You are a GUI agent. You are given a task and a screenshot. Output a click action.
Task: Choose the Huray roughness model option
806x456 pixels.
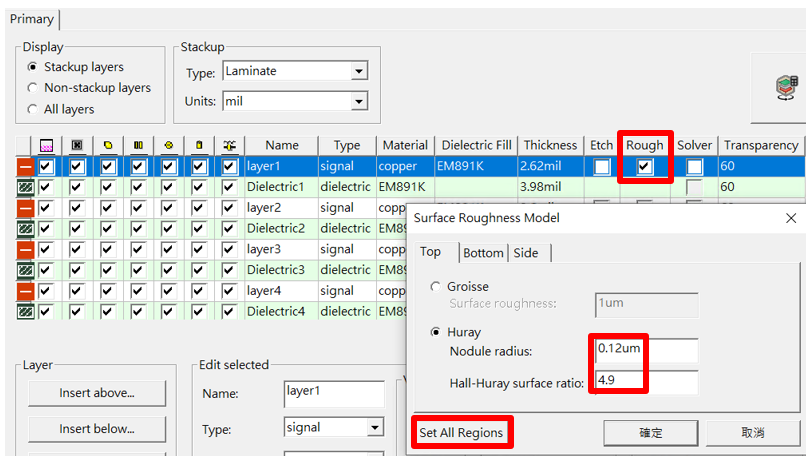pos(435,332)
